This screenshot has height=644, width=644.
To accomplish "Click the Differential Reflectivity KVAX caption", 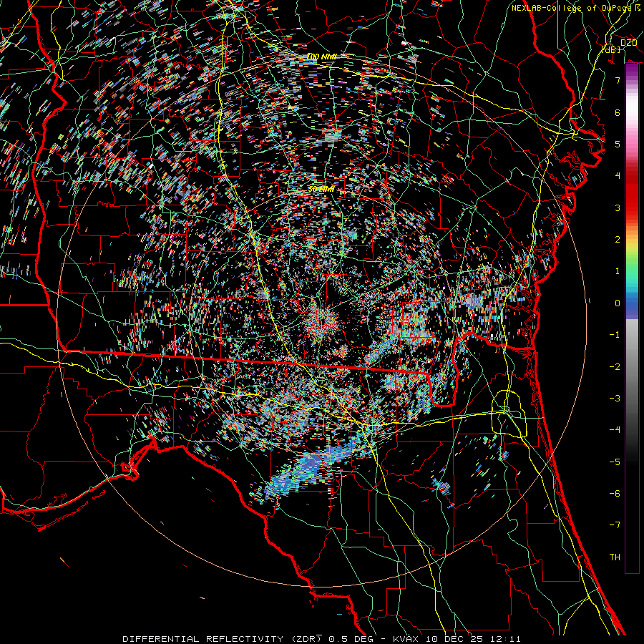I will pos(321,639).
